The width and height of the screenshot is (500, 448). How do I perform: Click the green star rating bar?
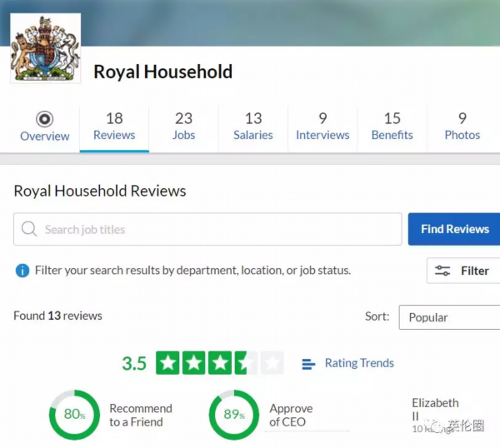coord(220,363)
